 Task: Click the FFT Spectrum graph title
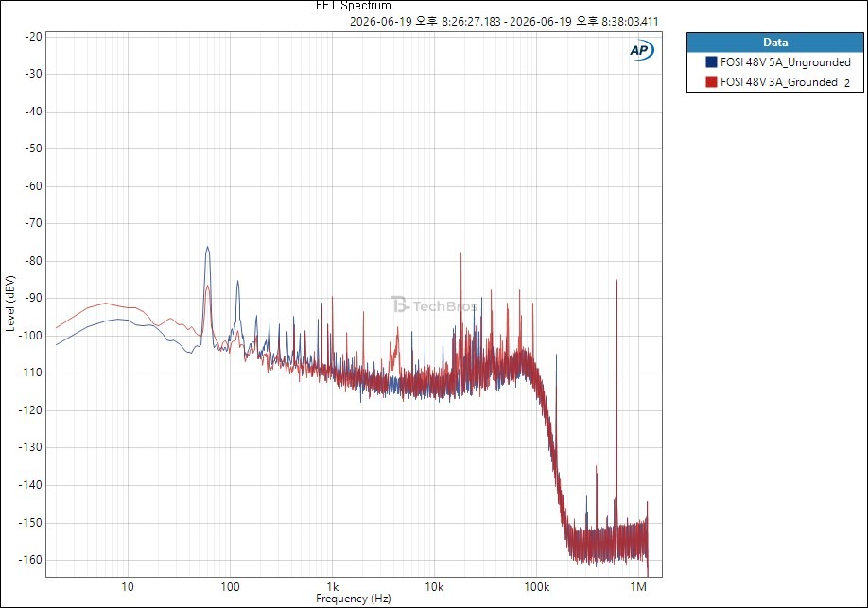(x=354, y=6)
